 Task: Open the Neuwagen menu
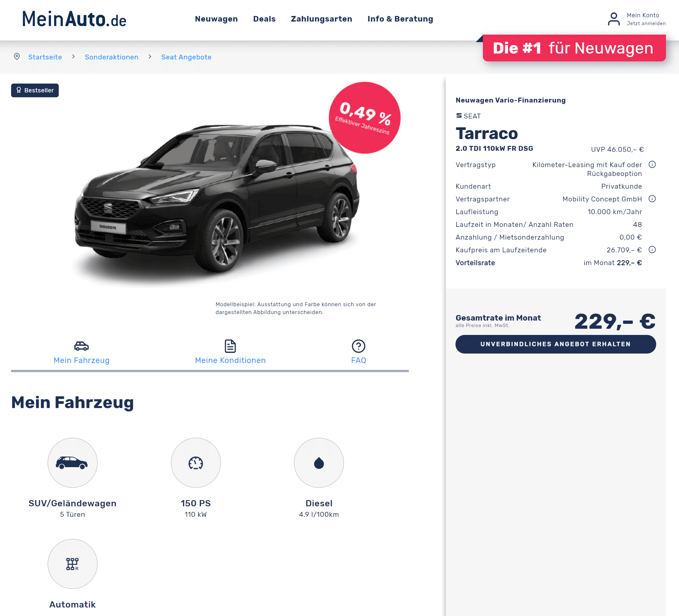click(x=216, y=19)
